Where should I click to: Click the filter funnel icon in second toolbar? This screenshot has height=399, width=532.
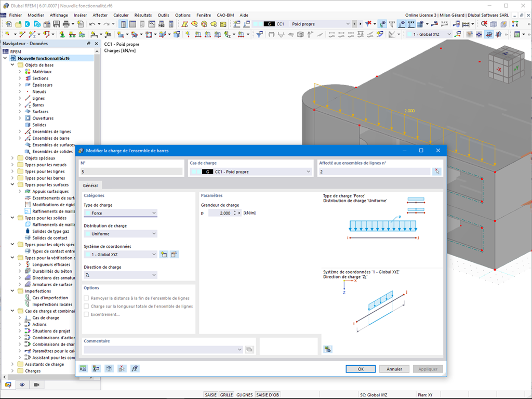pos(260,34)
